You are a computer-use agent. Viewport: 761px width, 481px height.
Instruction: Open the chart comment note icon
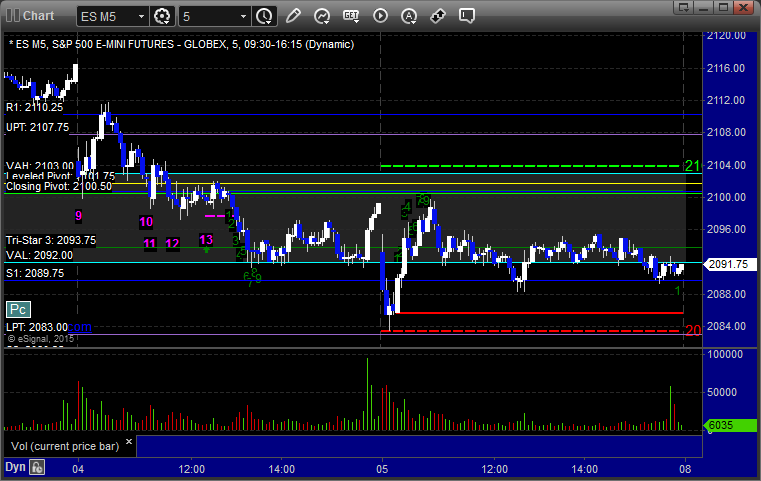[x=466, y=16]
